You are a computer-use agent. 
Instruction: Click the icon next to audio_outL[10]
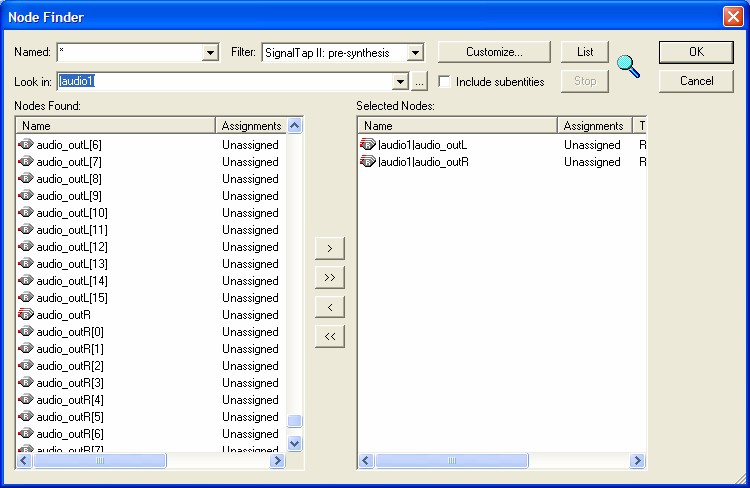[26, 213]
